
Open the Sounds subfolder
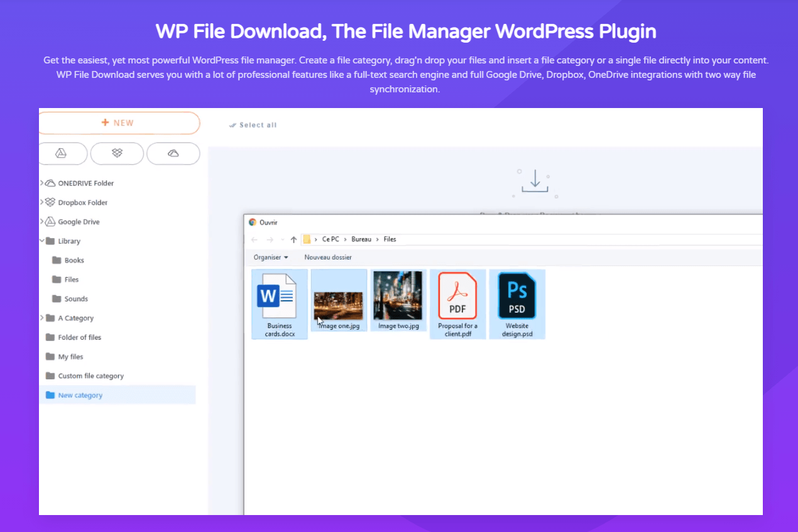pyautogui.click(x=76, y=299)
